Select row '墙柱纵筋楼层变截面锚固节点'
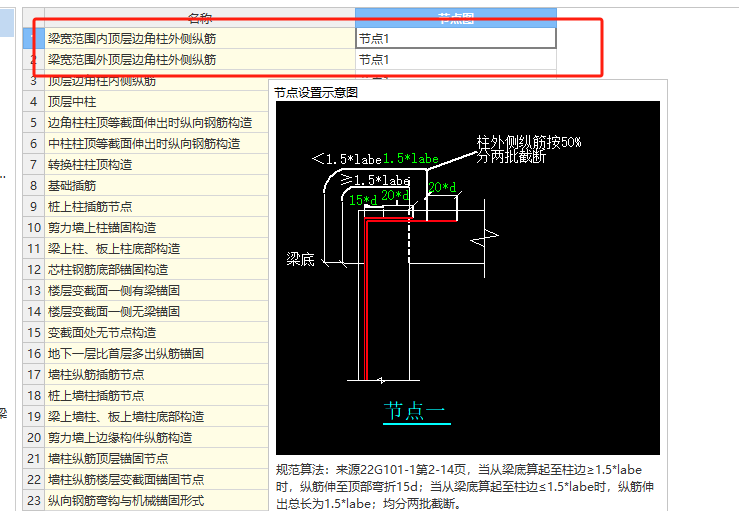The width and height of the screenshot is (739, 511). (156, 479)
